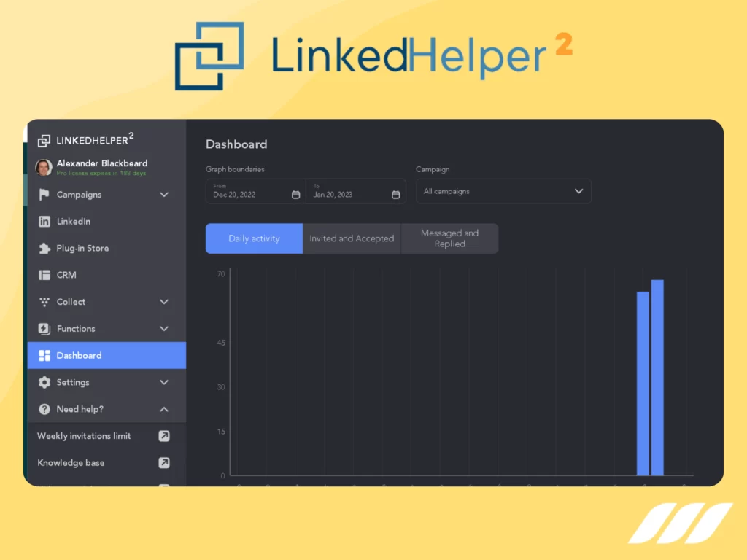
Task: Click the 70 y-axis label
Action: tap(221, 274)
